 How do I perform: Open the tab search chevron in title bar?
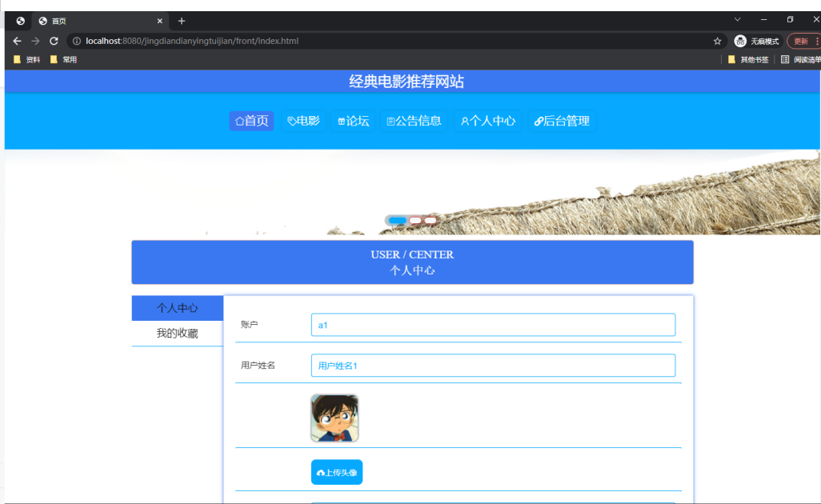coord(737,19)
